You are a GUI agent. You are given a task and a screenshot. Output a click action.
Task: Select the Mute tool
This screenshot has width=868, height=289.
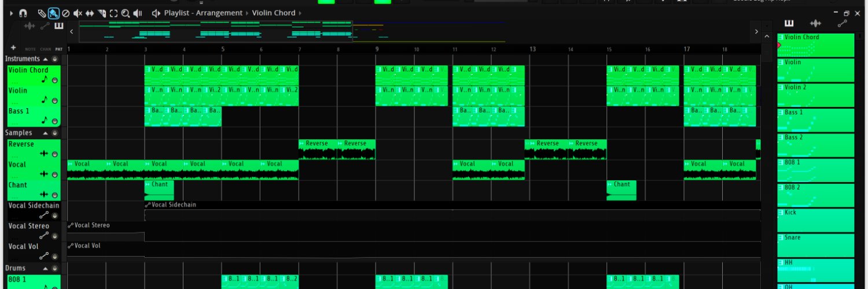(78, 13)
